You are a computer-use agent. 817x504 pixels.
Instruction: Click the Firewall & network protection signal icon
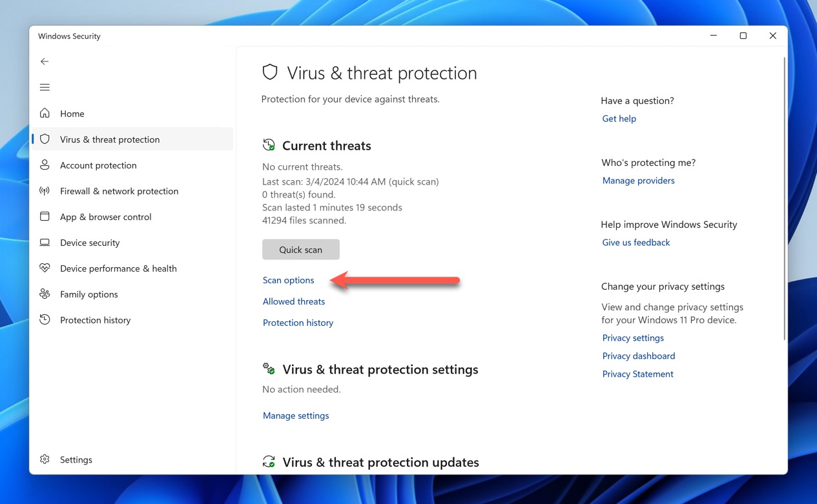point(45,191)
